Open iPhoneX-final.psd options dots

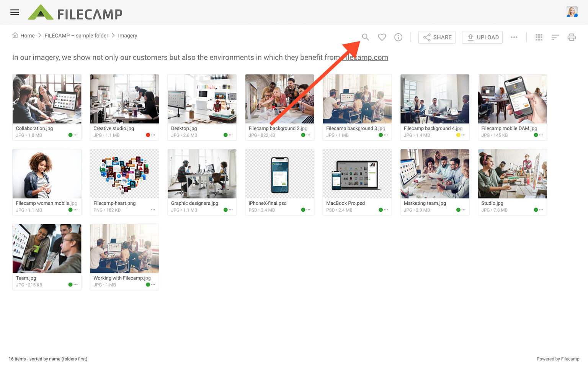(308, 210)
